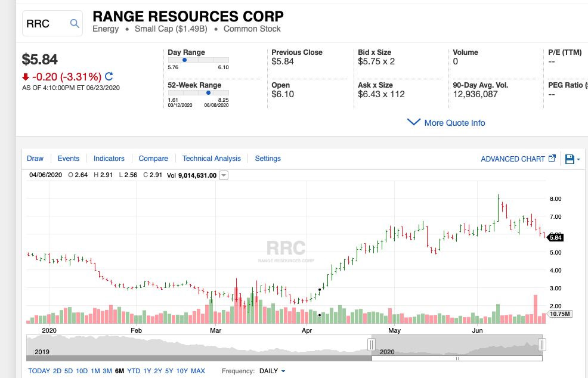
Task: Click the save chart floppy disk icon
Action: pyautogui.click(x=570, y=159)
